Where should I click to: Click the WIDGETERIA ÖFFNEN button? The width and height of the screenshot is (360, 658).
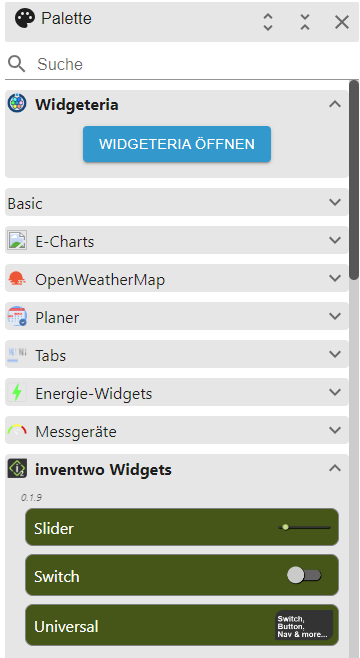click(x=177, y=144)
